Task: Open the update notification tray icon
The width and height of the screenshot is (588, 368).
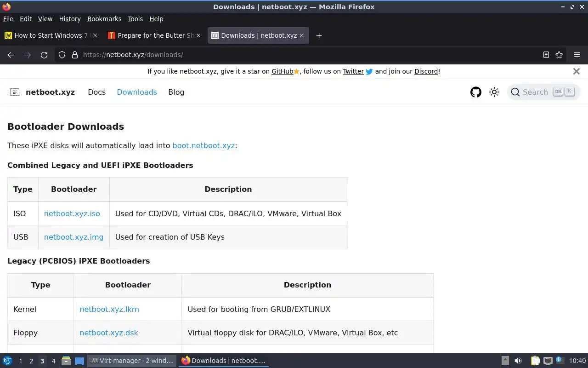Action: click(560, 360)
